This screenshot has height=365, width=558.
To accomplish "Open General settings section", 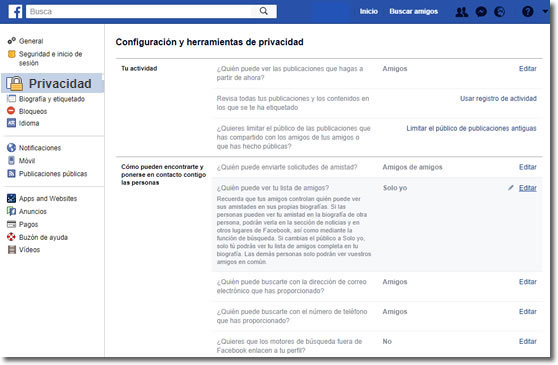I will pos(31,41).
